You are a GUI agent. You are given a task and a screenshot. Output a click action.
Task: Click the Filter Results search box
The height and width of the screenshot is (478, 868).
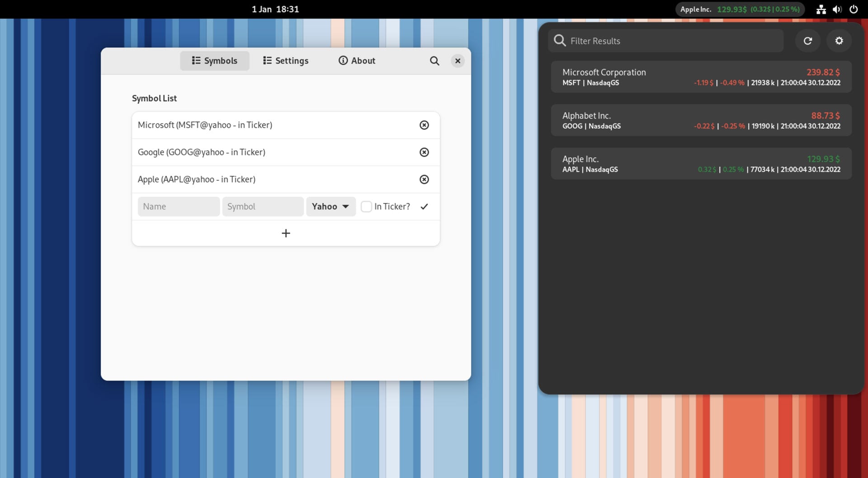(666, 41)
